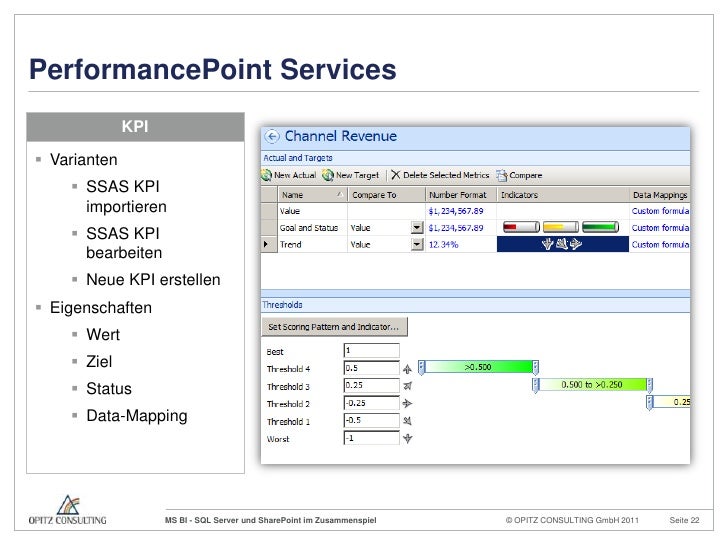Open Custom formula link in Value row

point(660,211)
